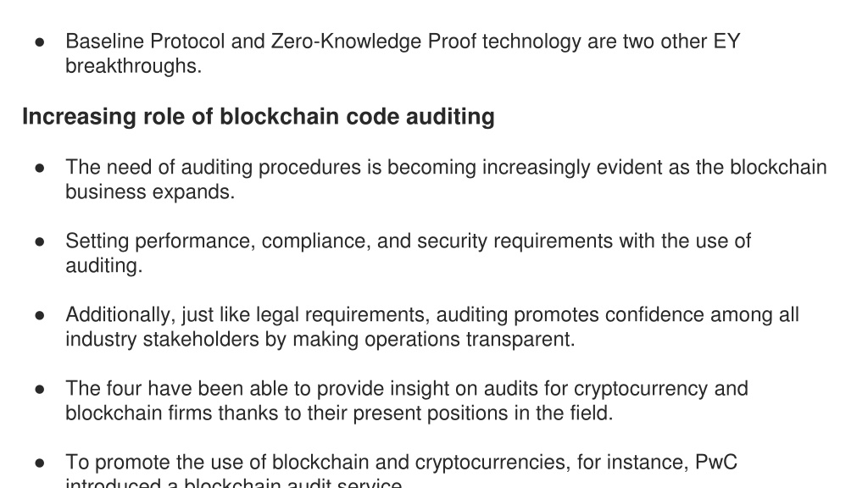Click the heading "Increasing role of blockchain code auditing"
The height and width of the screenshot is (488, 868).
[x=259, y=117]
